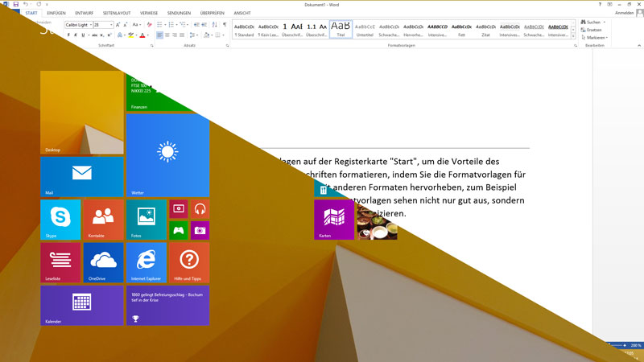Apply superscript formatting

point(109,35)
